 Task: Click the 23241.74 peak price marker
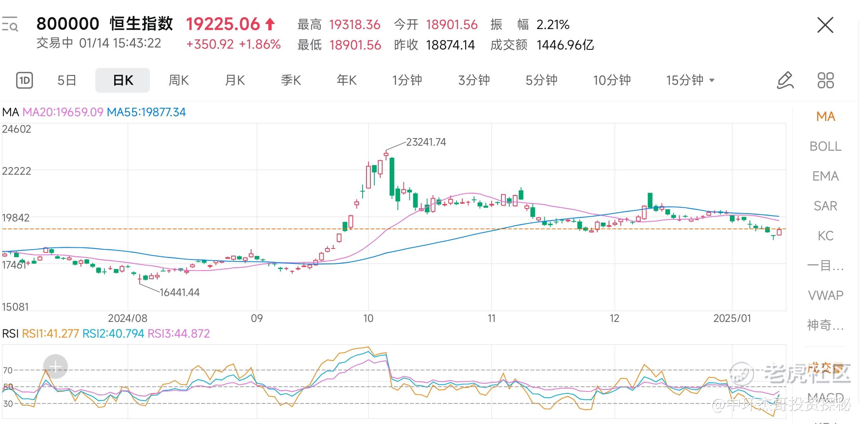point(426,142)
